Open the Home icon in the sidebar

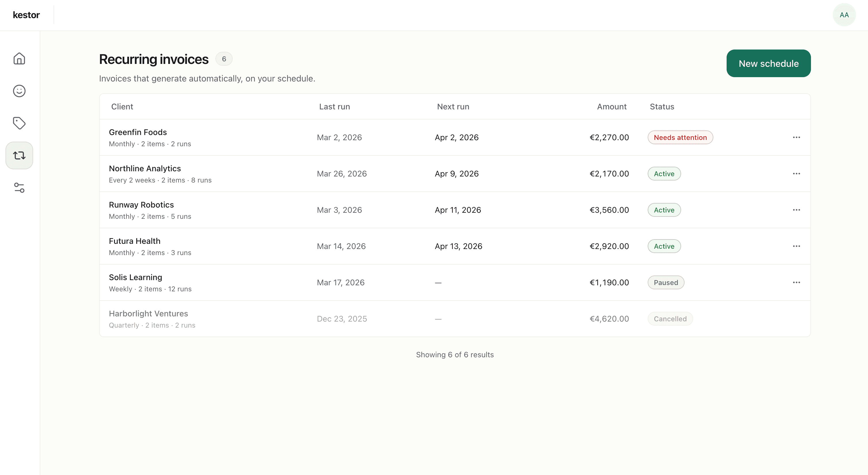coord(19,59)
